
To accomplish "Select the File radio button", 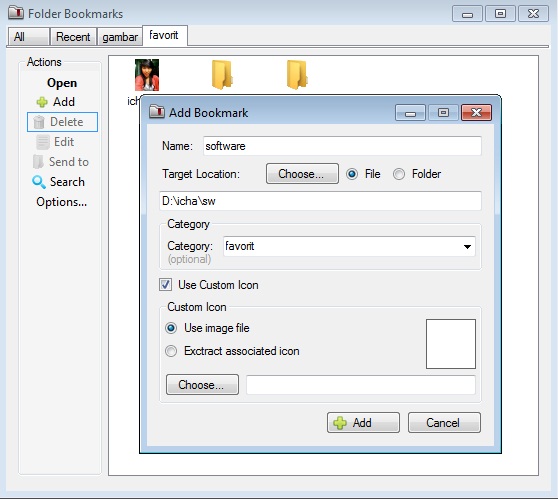I will [352, 174].
